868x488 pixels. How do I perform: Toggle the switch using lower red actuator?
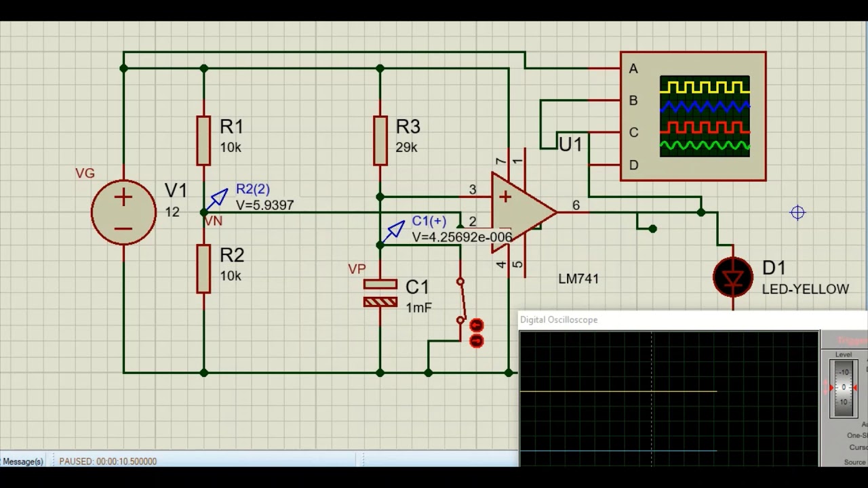click(476, 340)
